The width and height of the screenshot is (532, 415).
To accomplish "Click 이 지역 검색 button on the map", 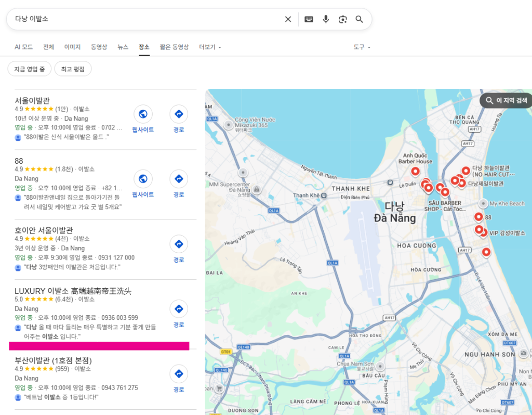I will point(506,100).
